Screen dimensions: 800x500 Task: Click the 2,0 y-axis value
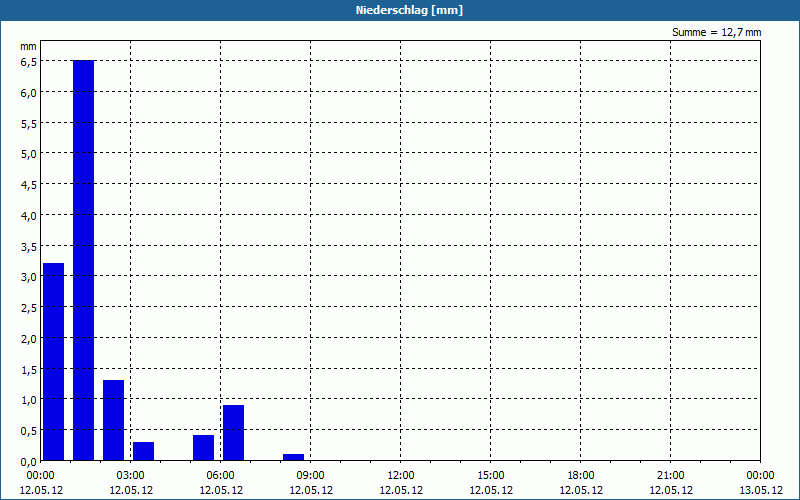point(29,338)
